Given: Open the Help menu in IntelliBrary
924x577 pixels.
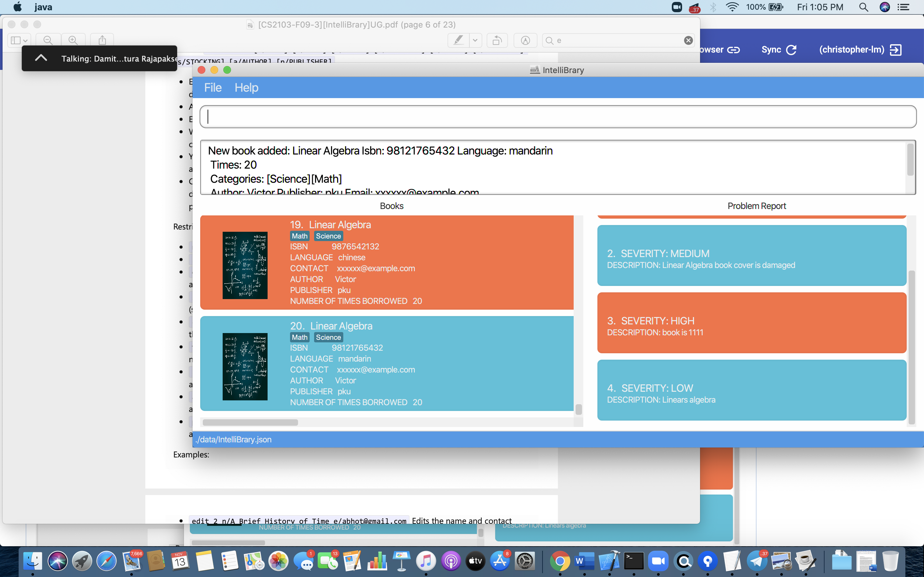Looking at the screenshot, I should [246, 88].
